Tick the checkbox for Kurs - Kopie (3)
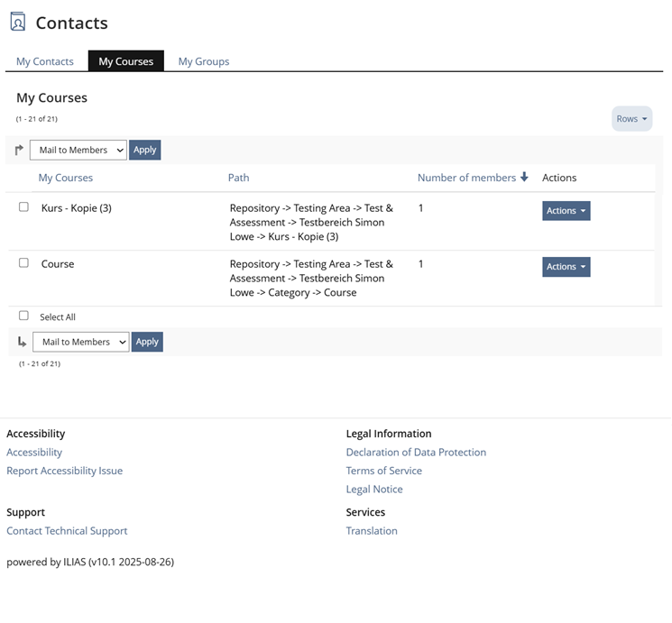Viewport: 672px width, 623px height. coord(24,207)
